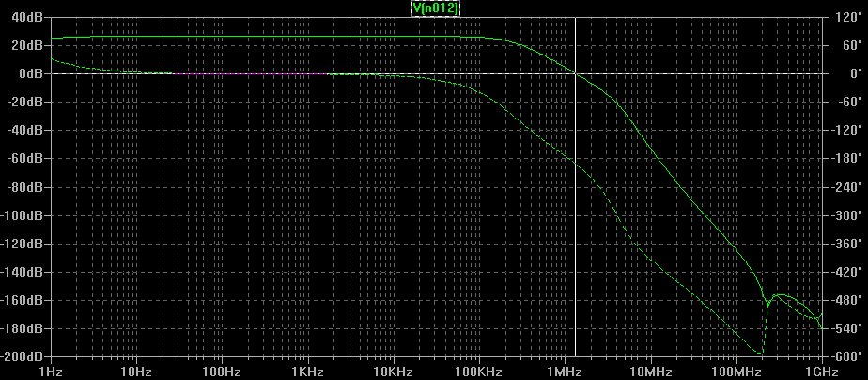Click the -40dB left axis label
The height and width of the screenshot is (380, 868).
point(26,130)
